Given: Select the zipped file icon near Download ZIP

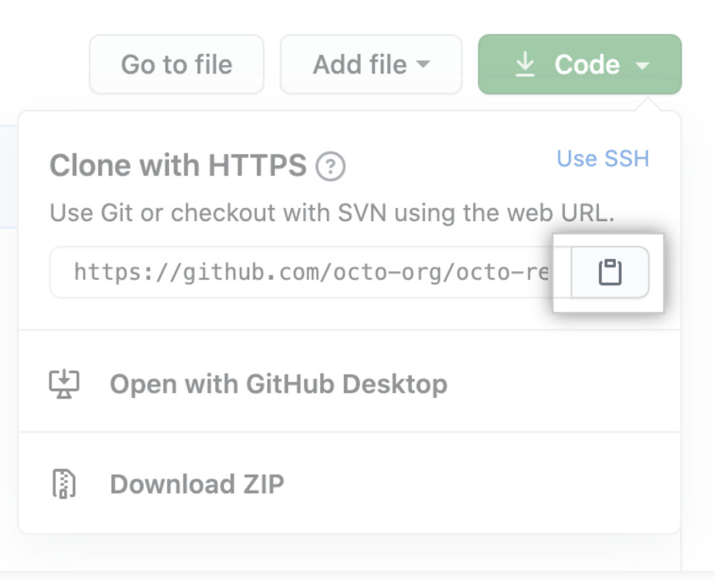Looking at the screenshot, I should (65, 483).
